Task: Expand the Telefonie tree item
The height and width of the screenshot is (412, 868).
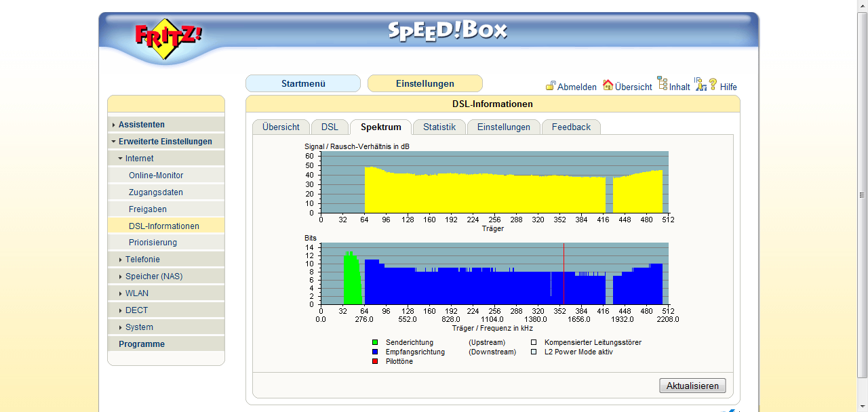Action: (x=142, y=260)
